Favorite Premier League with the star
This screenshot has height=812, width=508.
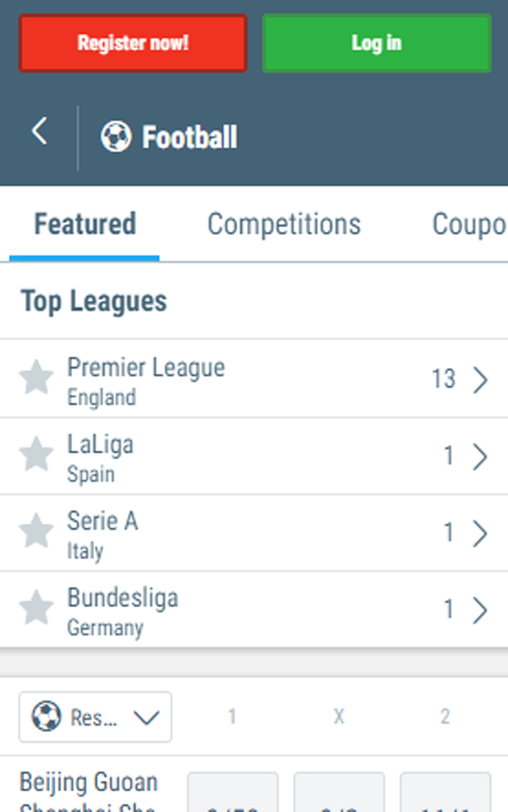pyautogui.click(x=36, y=378)
